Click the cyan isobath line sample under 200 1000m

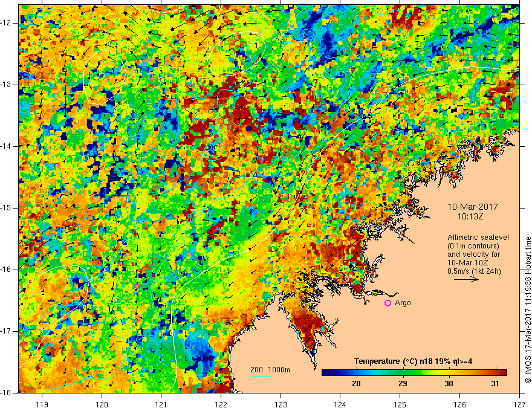[x=261, y=376]
